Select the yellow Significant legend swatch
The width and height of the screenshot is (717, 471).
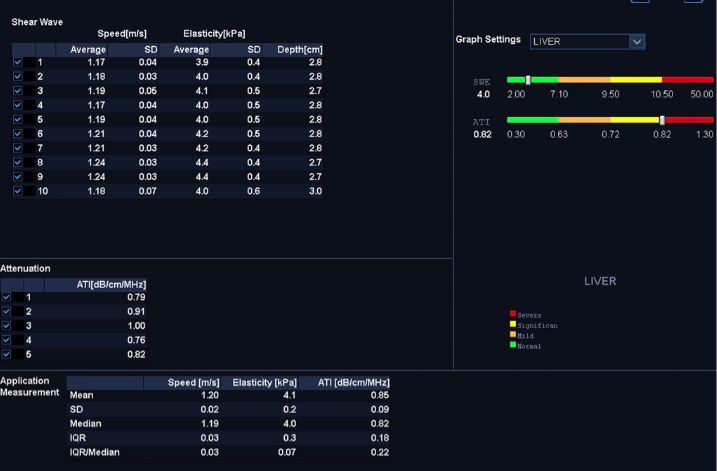point(513,325)
